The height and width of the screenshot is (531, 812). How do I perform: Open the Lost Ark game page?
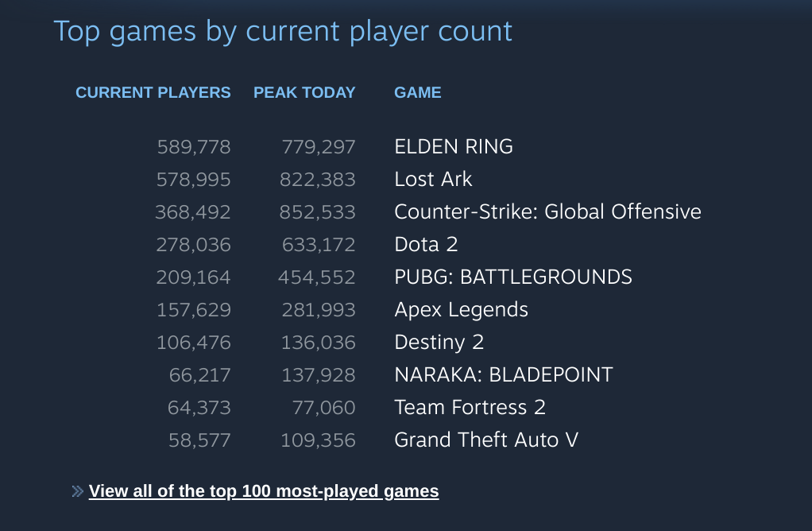pos(433,179)
